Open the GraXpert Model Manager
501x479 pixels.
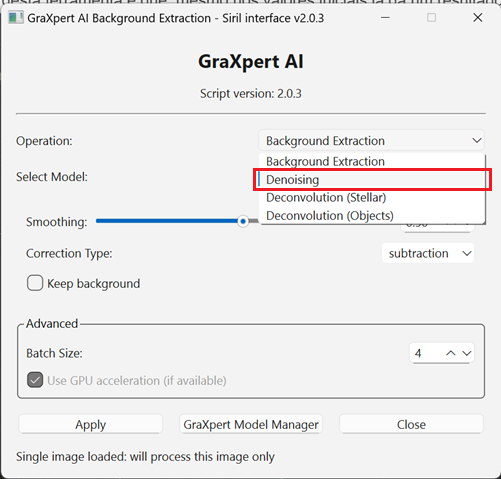251,424
